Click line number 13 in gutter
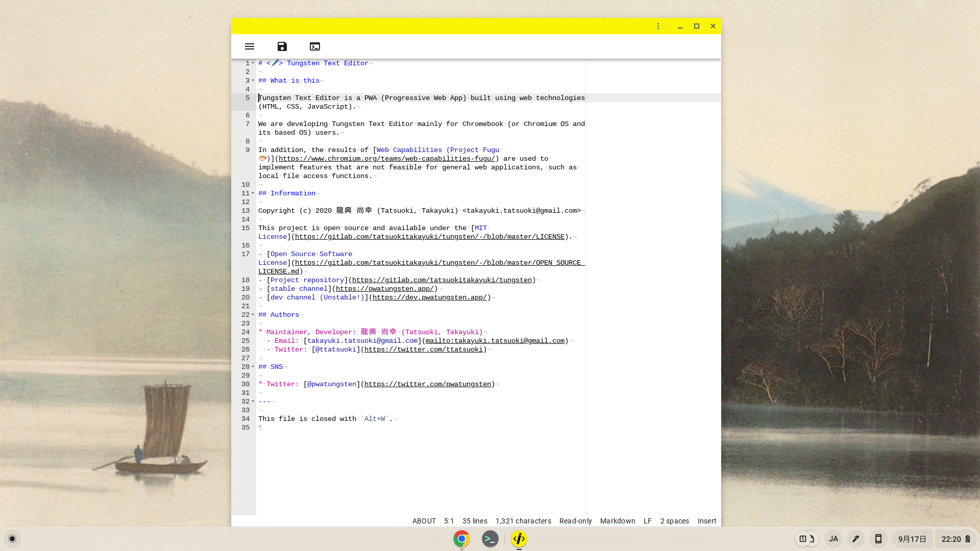The image size is (980, 551). [246, 211]
